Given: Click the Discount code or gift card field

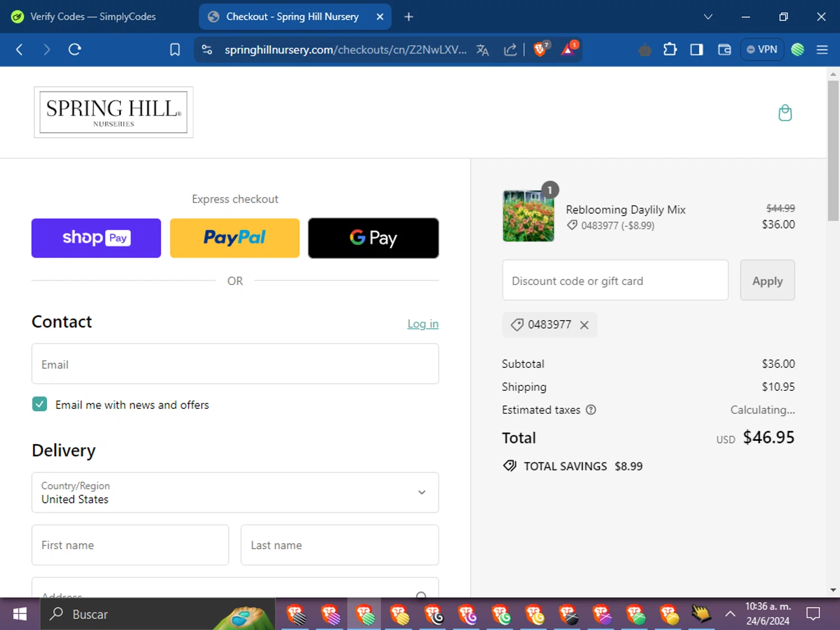Looking at the screenshot, I should pos(615,281).
